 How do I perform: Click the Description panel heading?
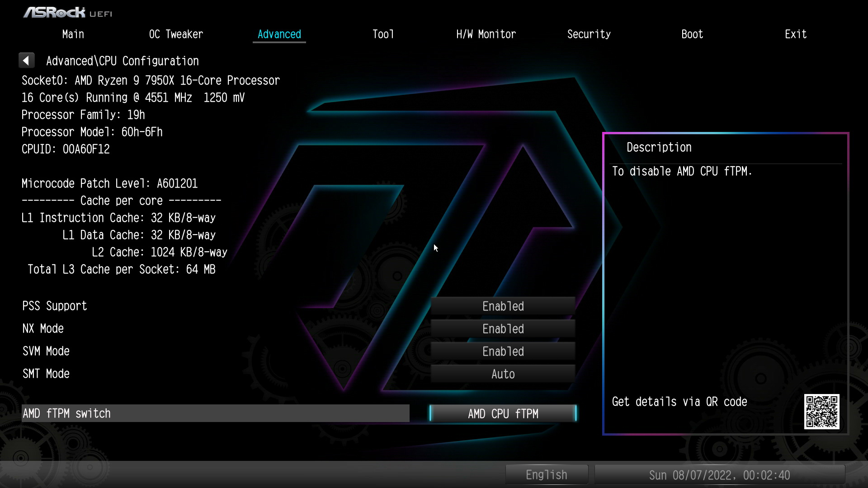coord(659,147)
